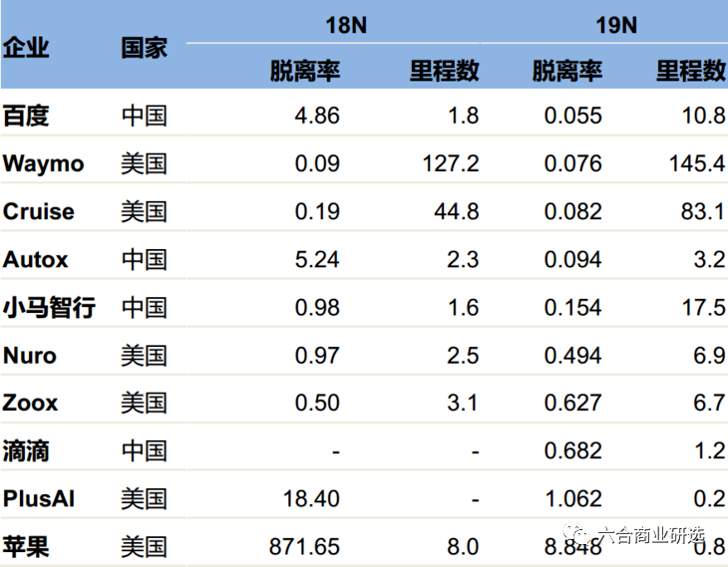728x567 pixels.
Task: Select the 百度 company cell
Action: 26,116
